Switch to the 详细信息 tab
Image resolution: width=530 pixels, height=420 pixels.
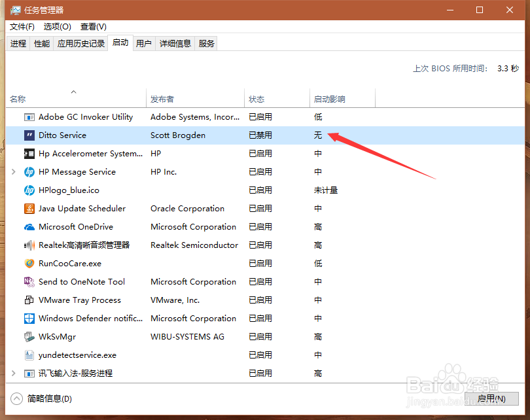tap(175, 44)
